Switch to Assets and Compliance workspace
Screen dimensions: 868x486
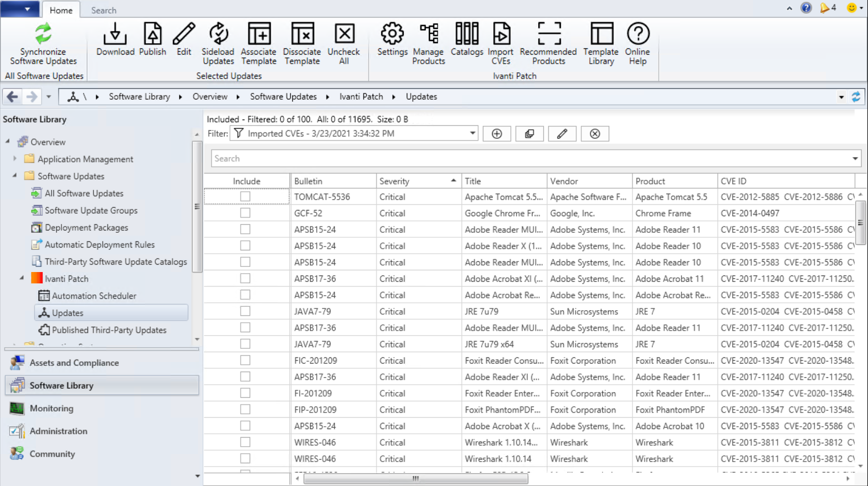[x=74, y=363]
